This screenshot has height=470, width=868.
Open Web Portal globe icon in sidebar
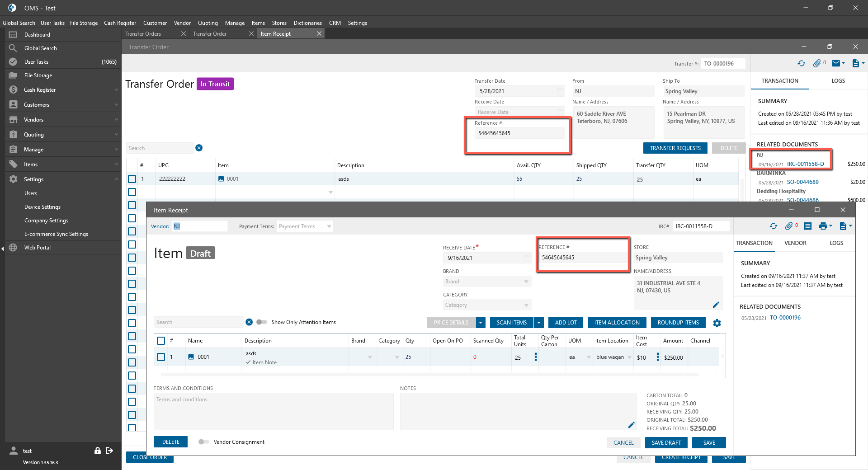[13, 248]
